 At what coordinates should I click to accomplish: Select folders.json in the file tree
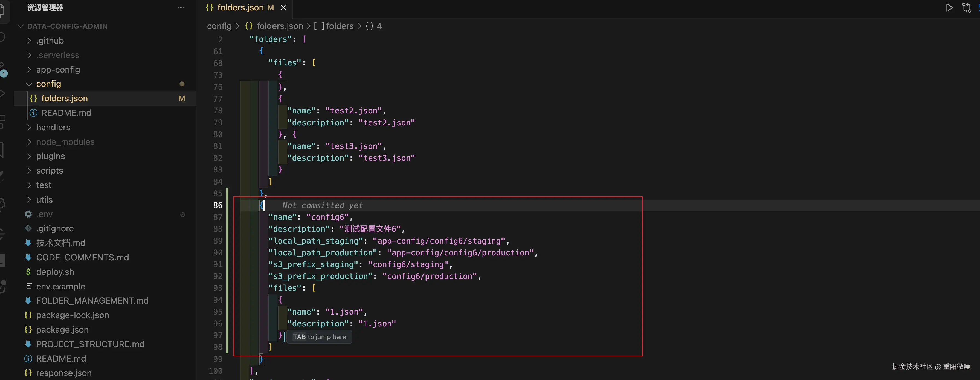pos(64,98)
